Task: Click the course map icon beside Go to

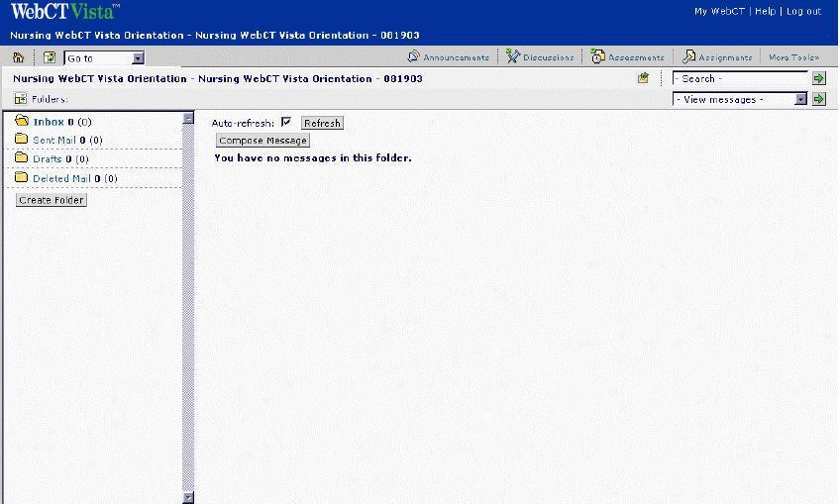Action: pos(50,57)
